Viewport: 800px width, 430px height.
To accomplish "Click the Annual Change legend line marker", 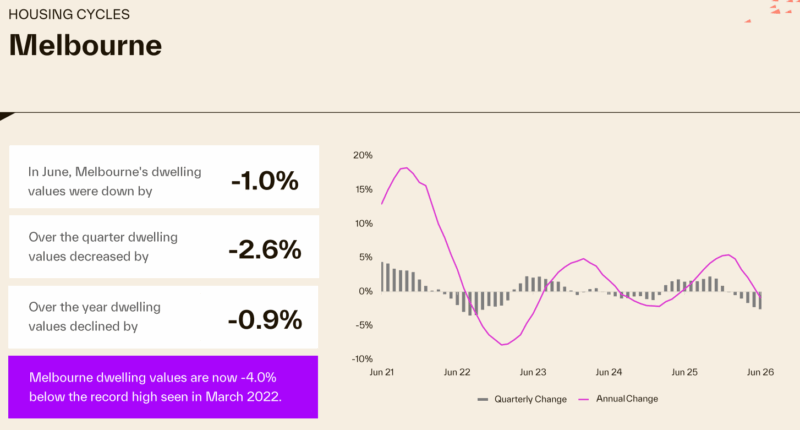I will click(584, 399).
